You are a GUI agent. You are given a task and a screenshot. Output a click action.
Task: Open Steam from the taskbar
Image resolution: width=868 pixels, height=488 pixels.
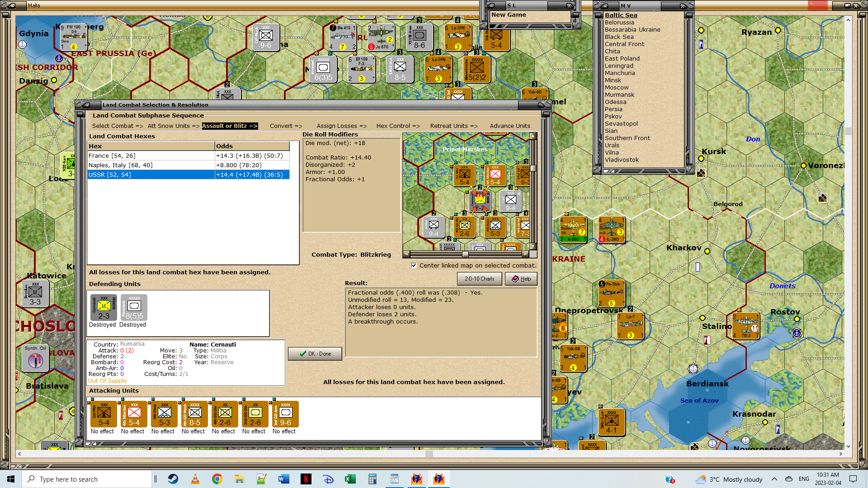tap(173, 479)
